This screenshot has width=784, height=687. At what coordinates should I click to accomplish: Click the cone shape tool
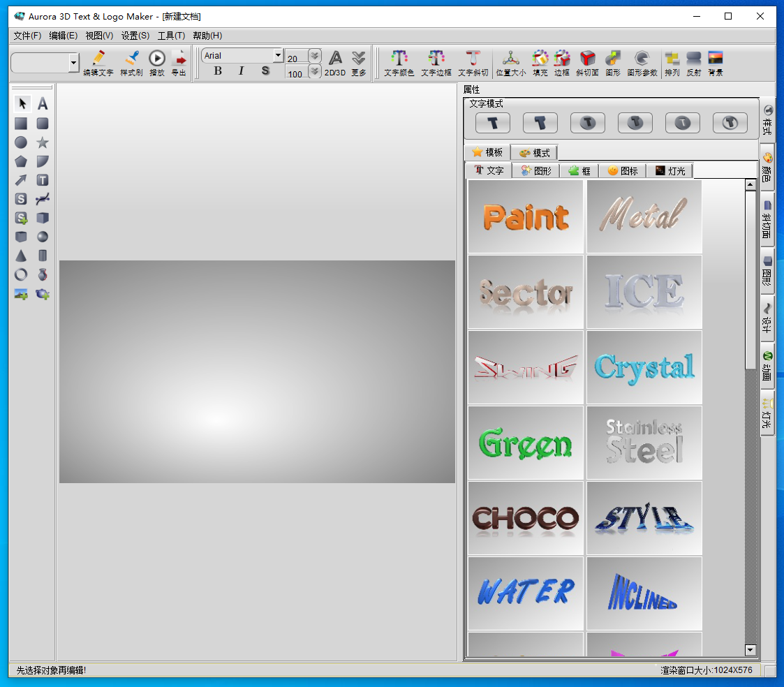tap(21, 256)
